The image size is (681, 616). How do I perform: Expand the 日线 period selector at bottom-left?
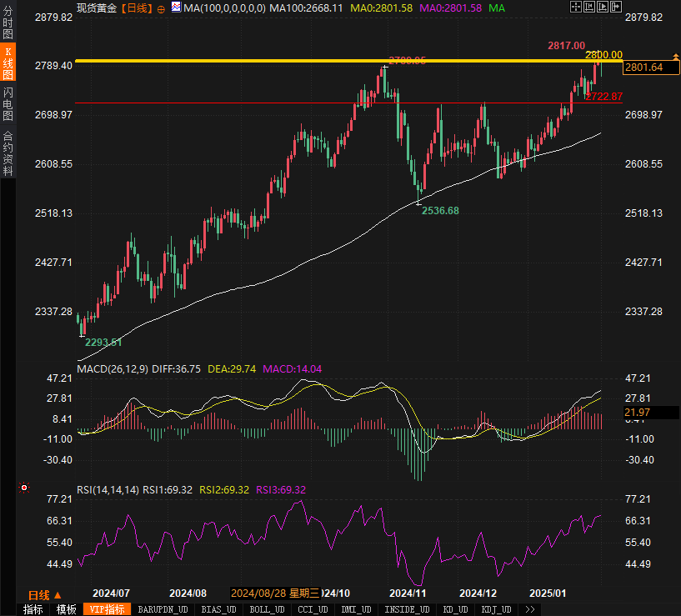tap(45, 594)
